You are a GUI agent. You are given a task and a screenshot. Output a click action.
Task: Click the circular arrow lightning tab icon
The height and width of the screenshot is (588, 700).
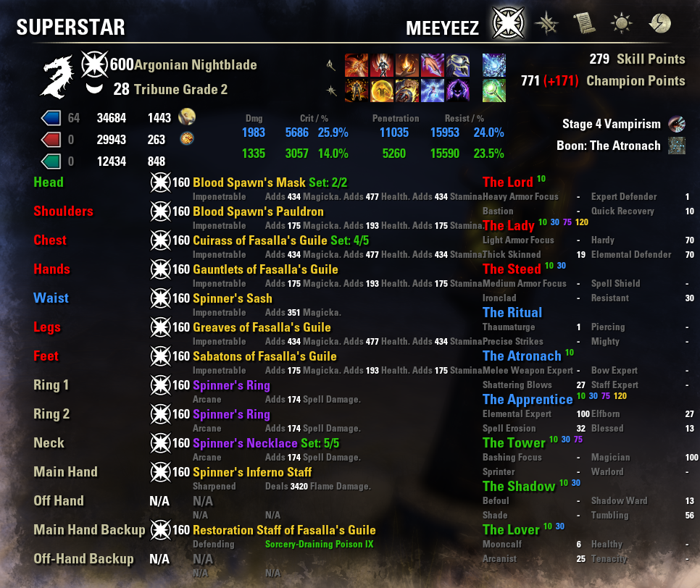(660, 23)
